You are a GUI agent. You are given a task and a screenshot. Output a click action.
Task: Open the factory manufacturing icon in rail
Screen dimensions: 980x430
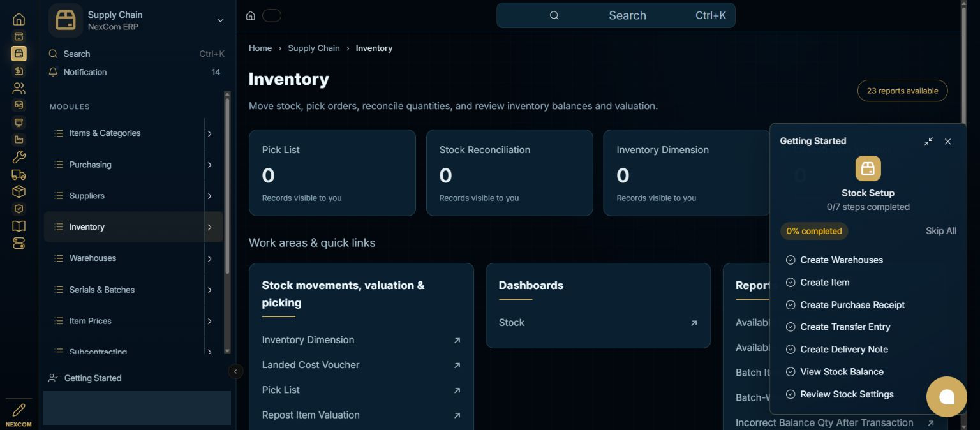tap(19, 140)
